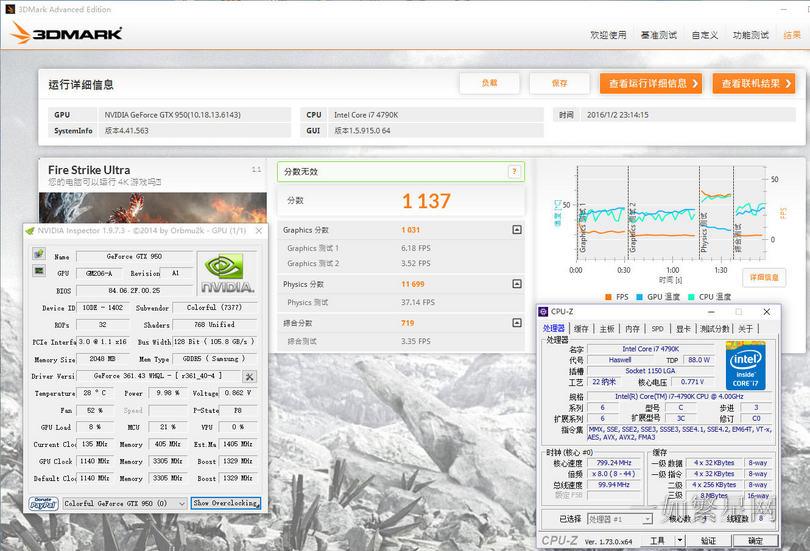This screenshot has height=551, width=810.
Task: Click the 3DMark logo in the header
Action: click(x=66, y=33)
